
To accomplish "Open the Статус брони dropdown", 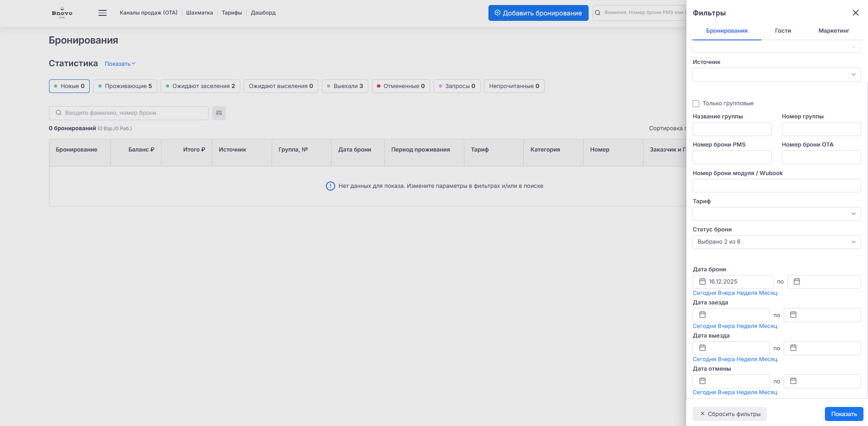I will 776,242.
